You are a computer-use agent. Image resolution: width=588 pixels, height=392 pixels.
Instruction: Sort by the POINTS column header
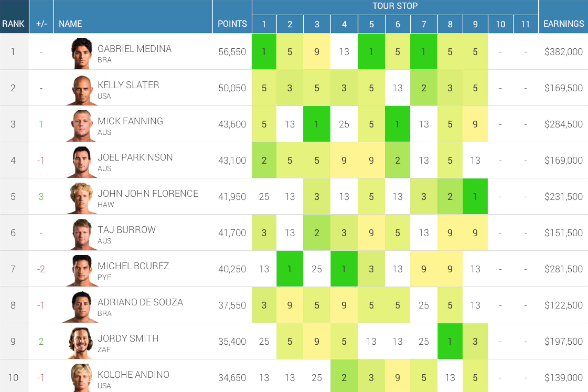(232, 24)
